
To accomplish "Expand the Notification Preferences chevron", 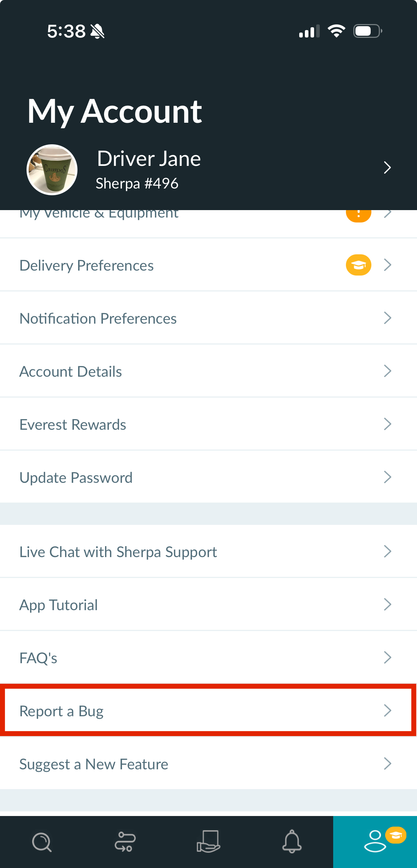I will [387, 318].
